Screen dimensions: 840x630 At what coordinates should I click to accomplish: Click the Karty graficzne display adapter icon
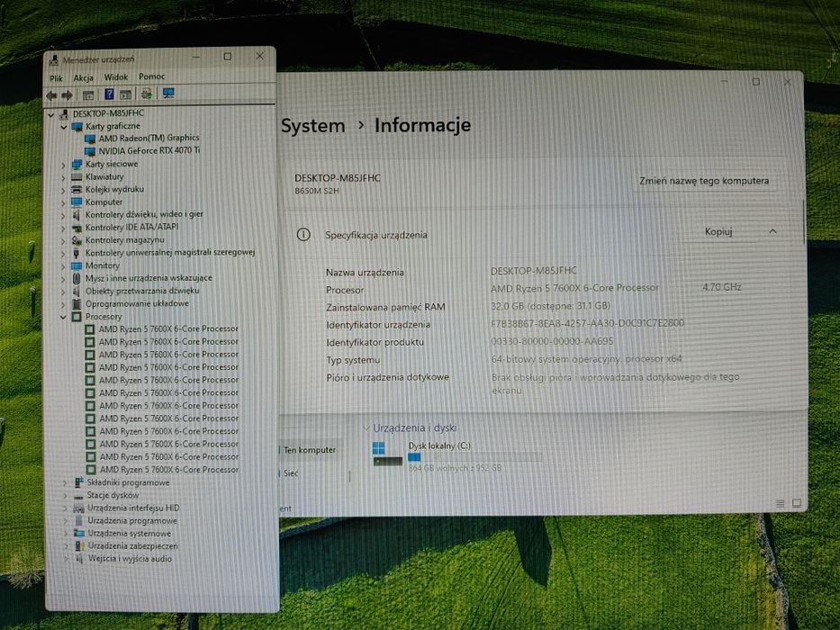coord(77,126)
